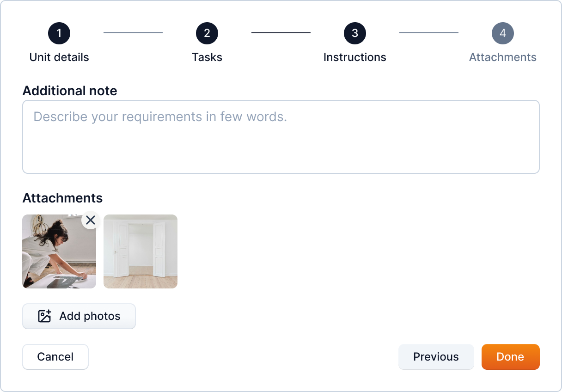The image size is (562, 392).
Task: Select the step 3 numbered circle
Action: pyautogui.click(x=355, y=33)
